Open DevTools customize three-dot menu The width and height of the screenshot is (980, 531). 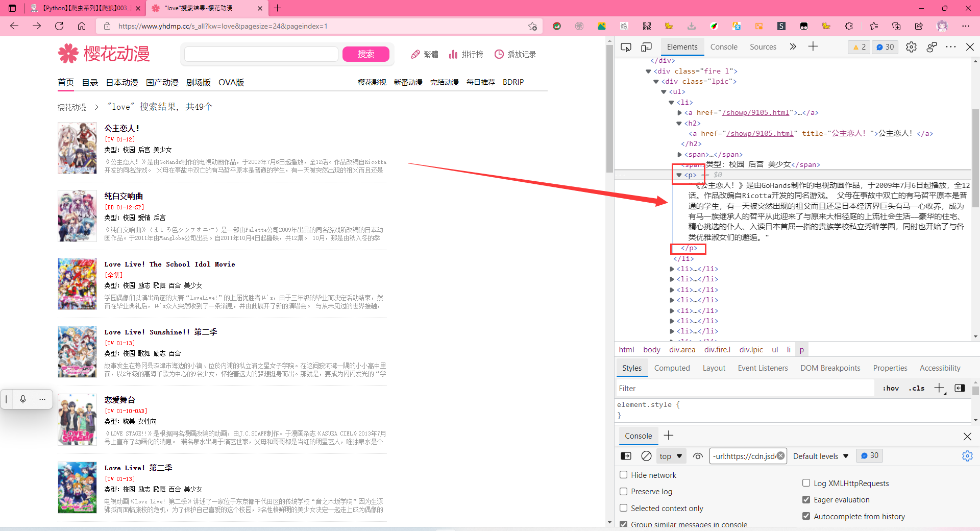tap(951, 47)
